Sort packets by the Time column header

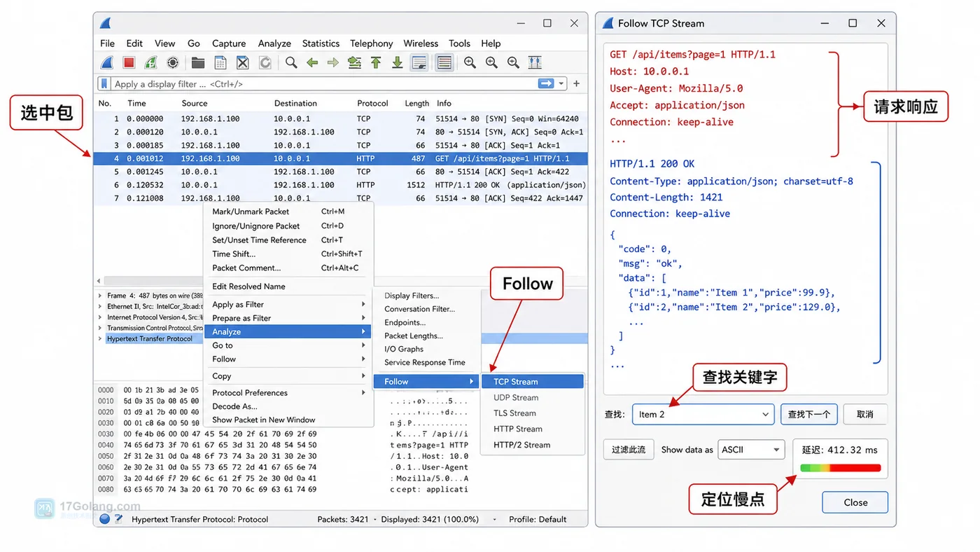(137, 103)
